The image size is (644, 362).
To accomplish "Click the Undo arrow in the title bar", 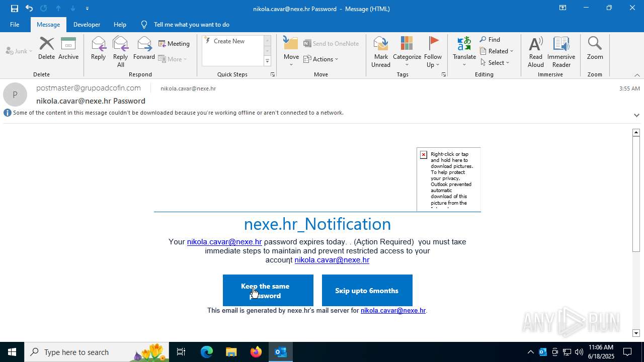I will [29, 9].
